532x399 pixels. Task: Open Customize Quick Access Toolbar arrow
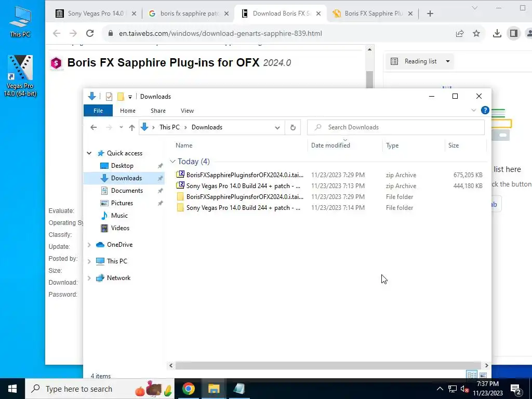(x=130, y=97)
